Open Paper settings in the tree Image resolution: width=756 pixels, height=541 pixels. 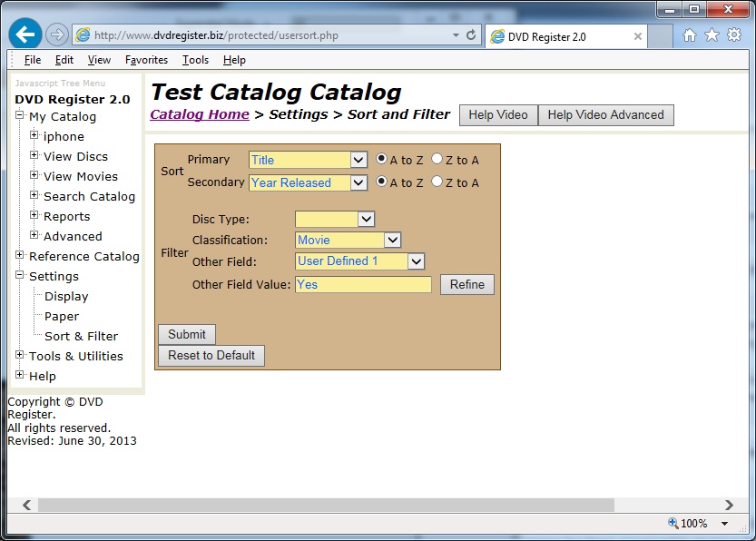(x=62, y=316)
